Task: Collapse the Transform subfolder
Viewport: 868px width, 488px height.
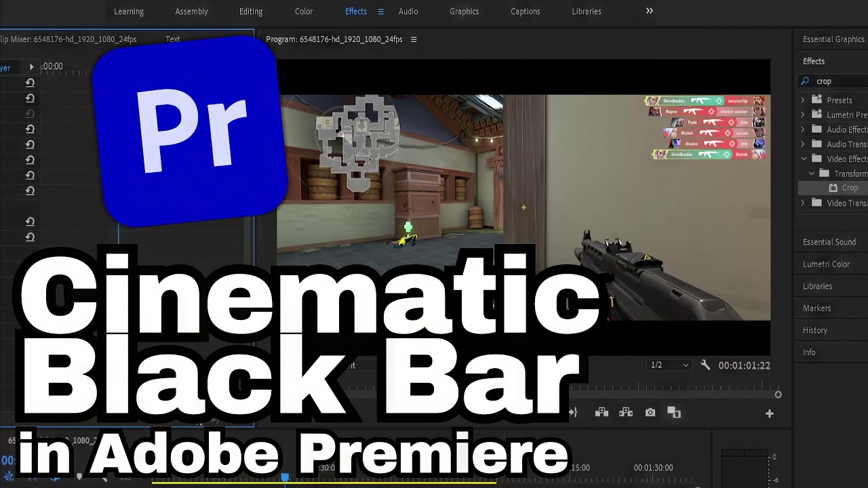Action: 811,174
